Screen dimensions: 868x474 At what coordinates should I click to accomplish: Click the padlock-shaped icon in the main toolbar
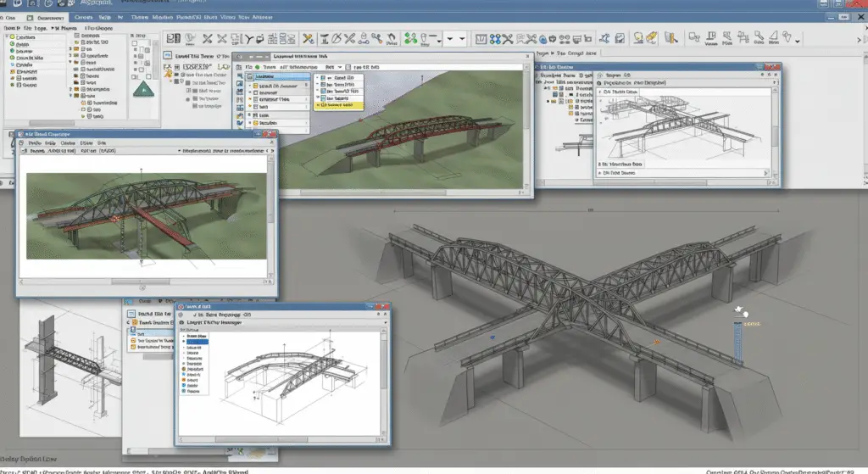point(364,38)
